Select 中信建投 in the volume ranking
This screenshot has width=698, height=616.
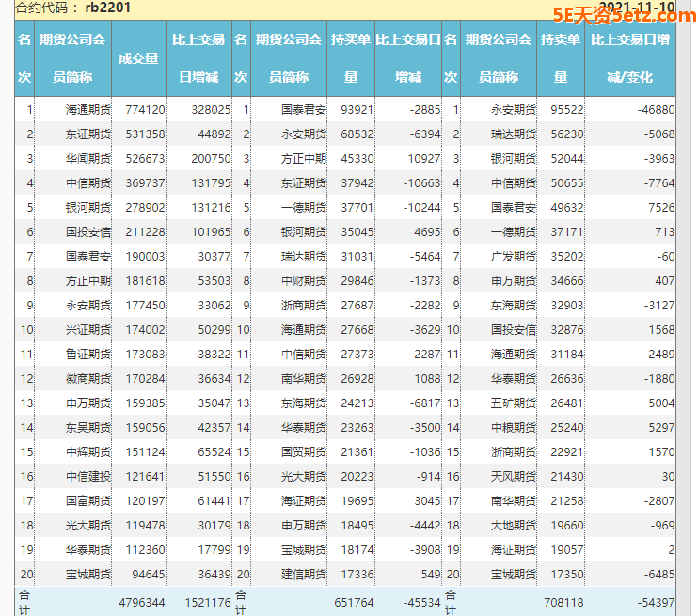pyautogui.click(x=88, y=477)
